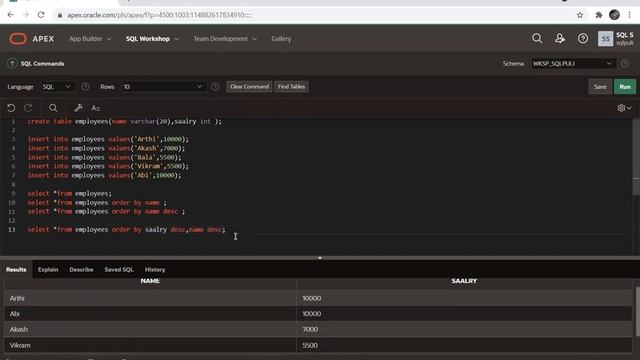
Task: Click the results vertical scrollbar
Action: pyautogui.click(x=638, y=311)
